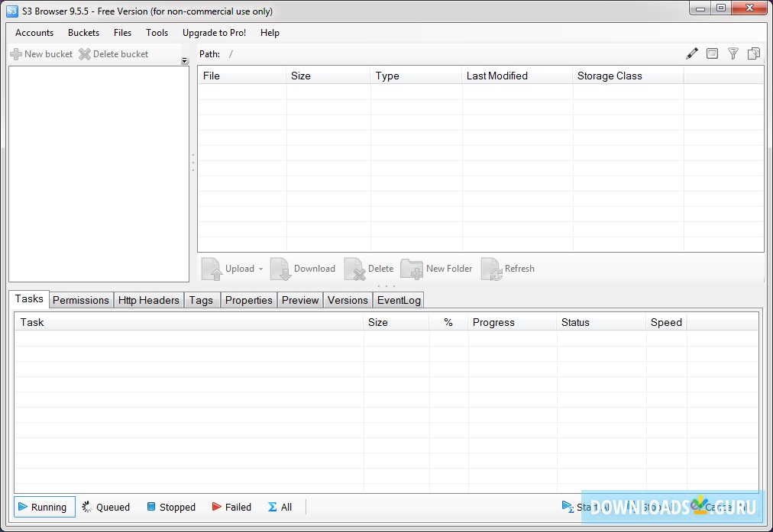Switch to the Preview tab
This screenshot has height=532, width=773.
click(300, 300)
